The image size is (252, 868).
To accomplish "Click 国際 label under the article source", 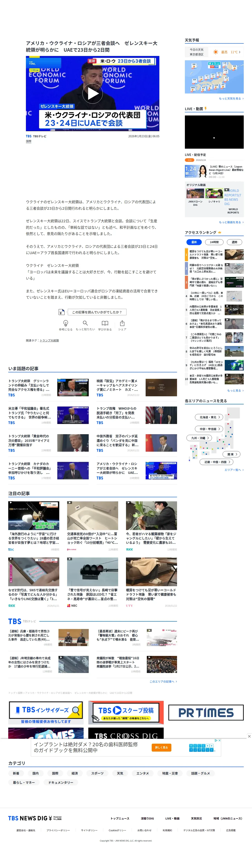I will (29, 141).
